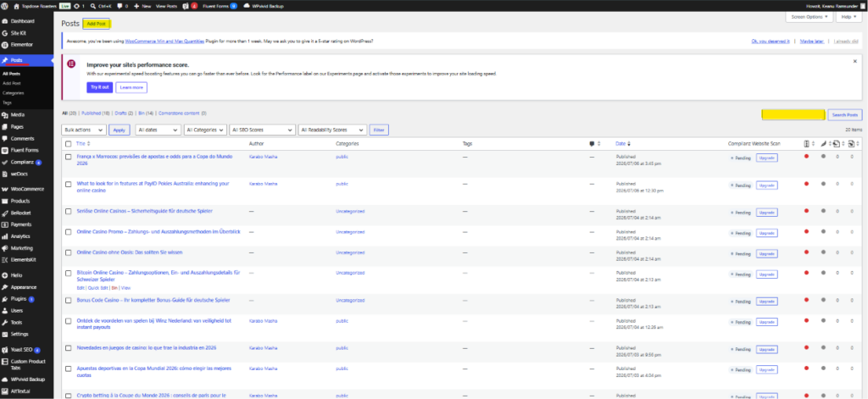
Task: Sort by the comments bubble column header
Action: pos(592,144)
